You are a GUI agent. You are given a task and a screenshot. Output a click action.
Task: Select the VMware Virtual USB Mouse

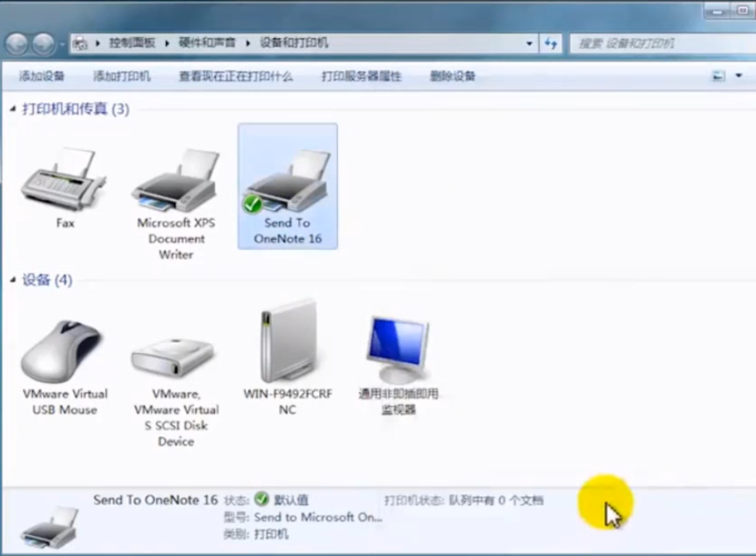click(65, 353)
